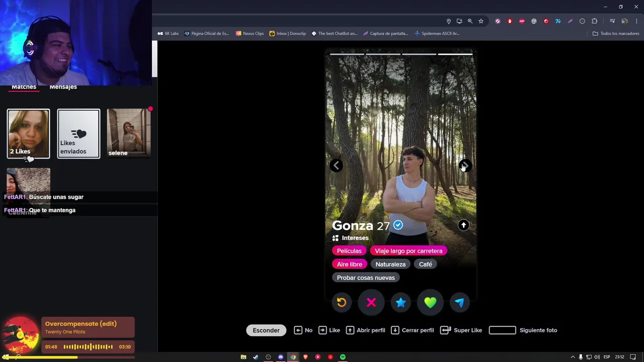Open the AdBlock red hand extension

[x=510, y=21]
